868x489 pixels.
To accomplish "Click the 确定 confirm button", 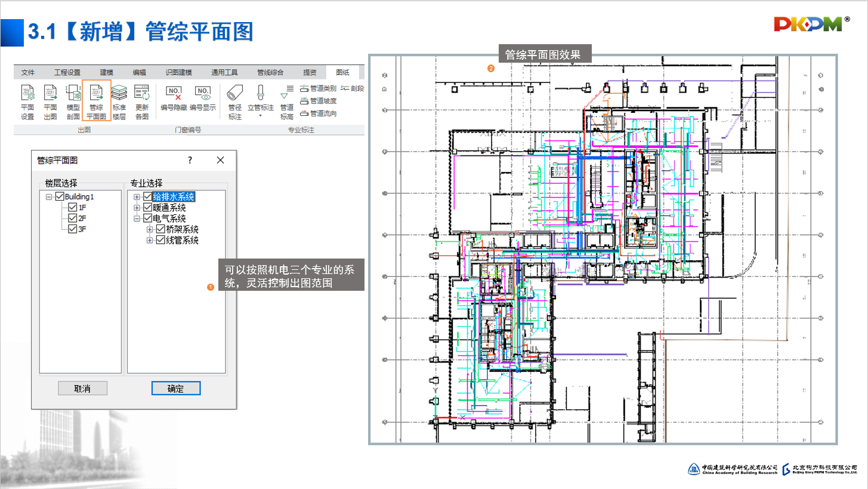I will pos(176,388).
